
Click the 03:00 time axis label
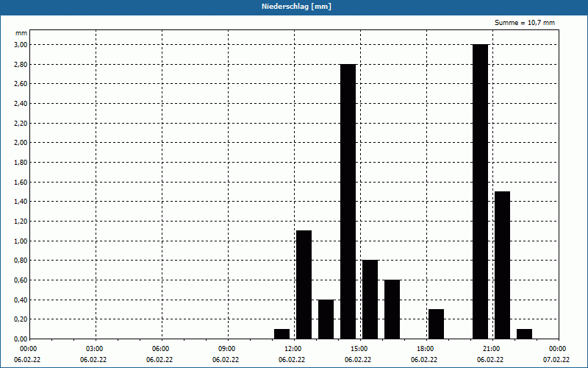coord(96,349)
